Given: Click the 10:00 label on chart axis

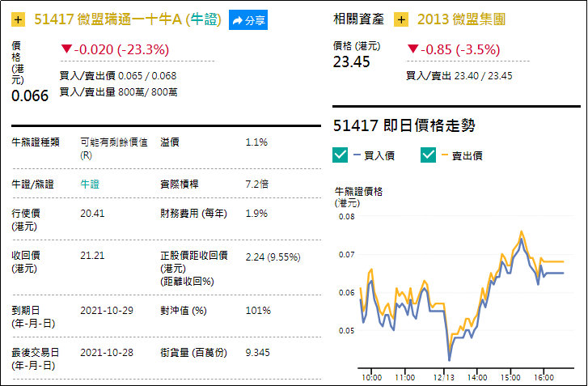Looking at the screenshot, I should pos(371,377).
